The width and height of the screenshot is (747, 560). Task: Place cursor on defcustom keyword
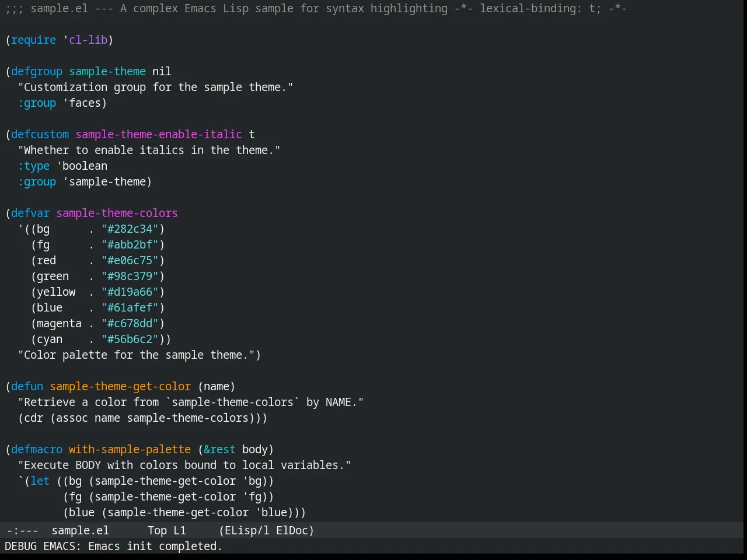click(40, 134)
